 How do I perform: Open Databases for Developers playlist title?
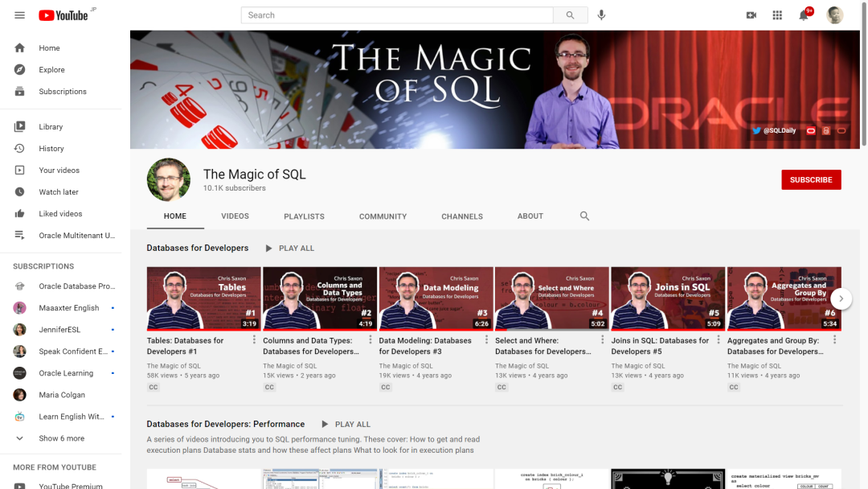pos(198,248)
